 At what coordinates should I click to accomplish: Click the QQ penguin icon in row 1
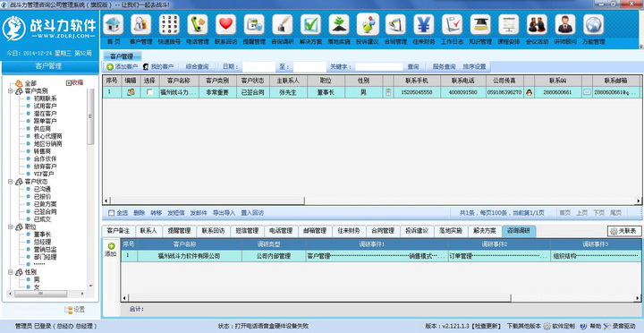(529, 92)
